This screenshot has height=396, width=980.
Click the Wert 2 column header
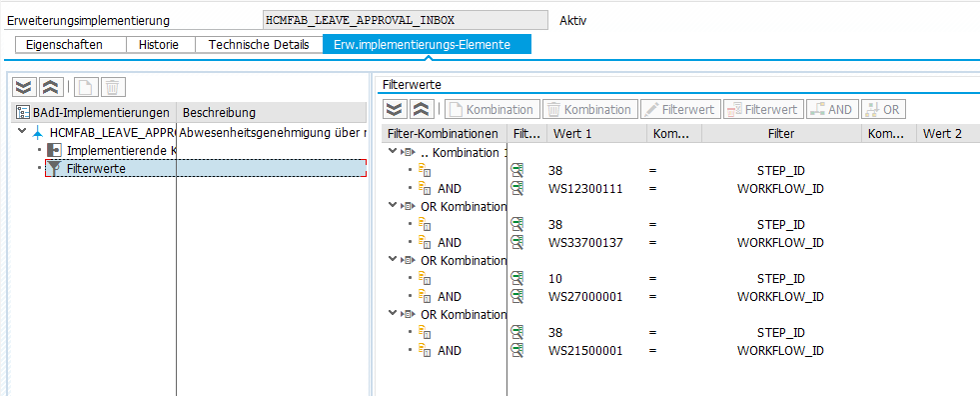click(948, 133)
